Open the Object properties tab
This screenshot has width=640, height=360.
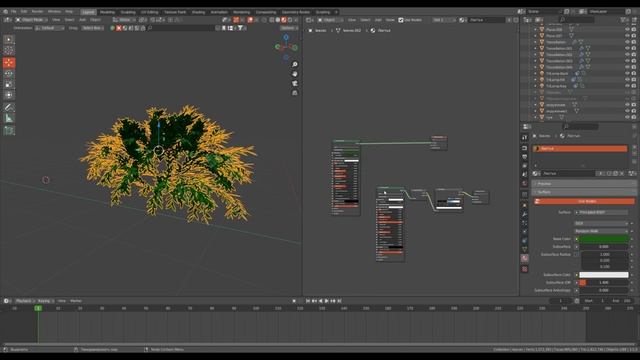tap(525, 205)
